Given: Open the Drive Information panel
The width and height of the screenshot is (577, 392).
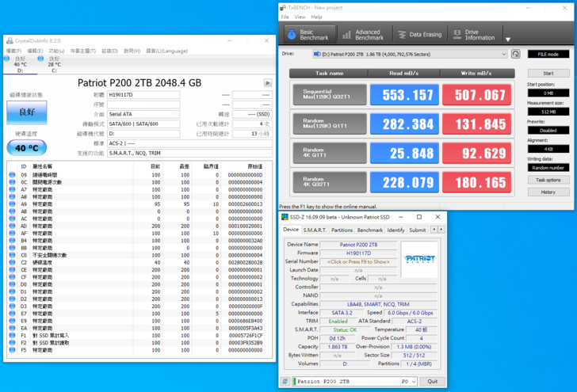Looking at the screenshot, I should 473,35.
